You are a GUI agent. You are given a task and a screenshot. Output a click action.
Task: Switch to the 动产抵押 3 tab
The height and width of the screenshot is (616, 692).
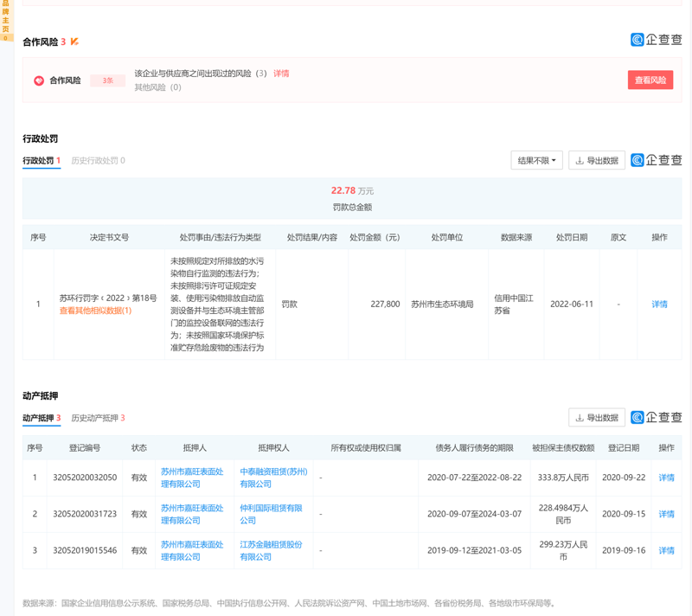coord(42,418)
